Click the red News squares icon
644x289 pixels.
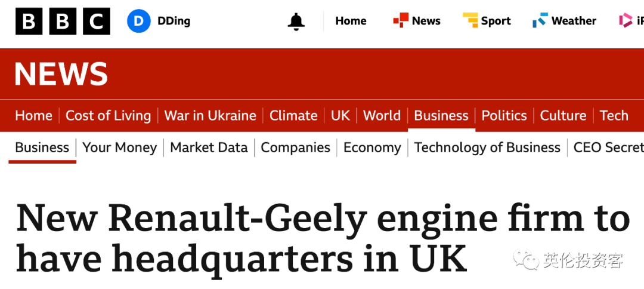coord(400,21)
